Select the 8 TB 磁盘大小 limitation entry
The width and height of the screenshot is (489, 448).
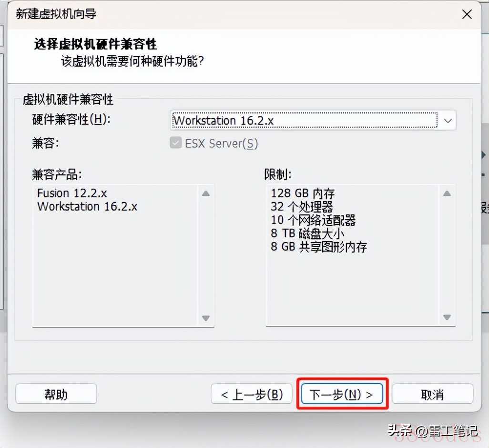(307, 234)
